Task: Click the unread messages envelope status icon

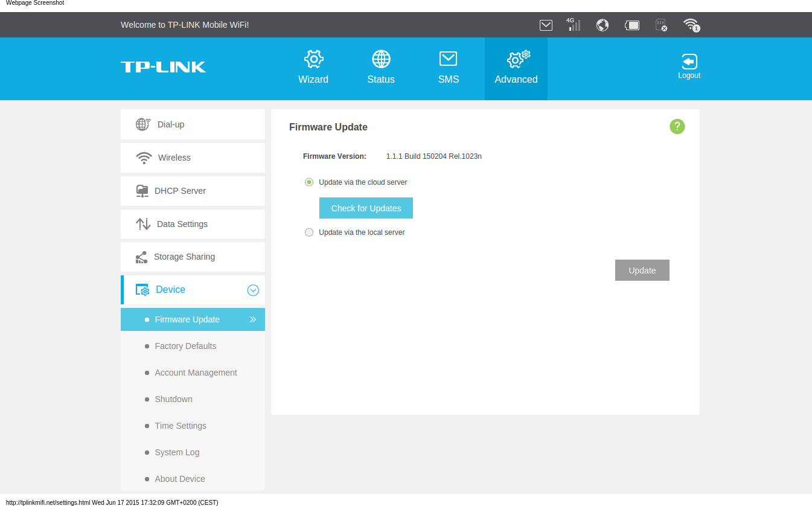Action: [546, 25]
